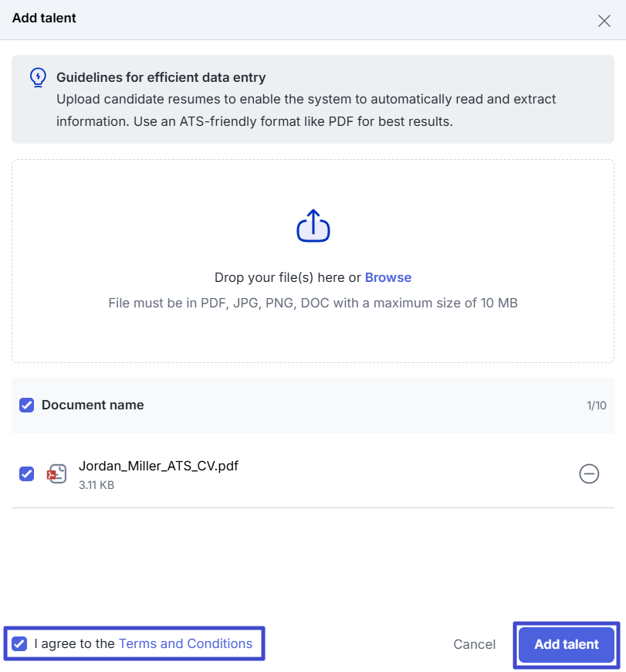Click the Guidelines for efficient data entry heading

[x=161, y=77]
